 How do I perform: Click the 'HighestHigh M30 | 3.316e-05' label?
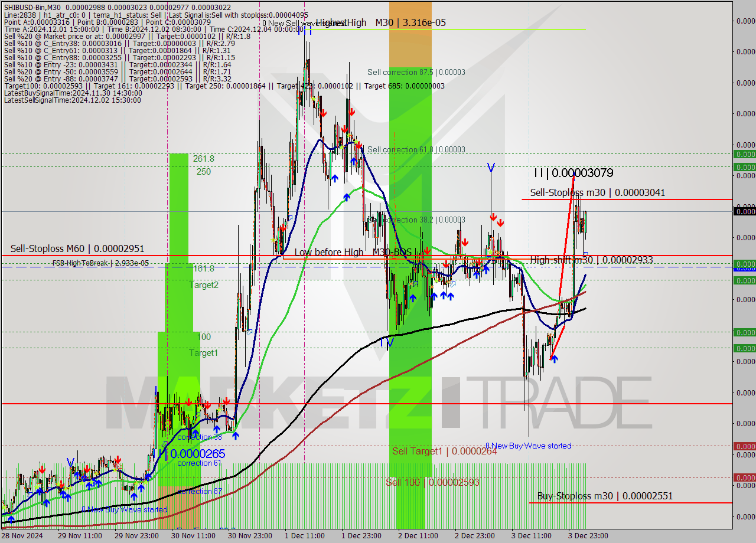tap(381, 22)
